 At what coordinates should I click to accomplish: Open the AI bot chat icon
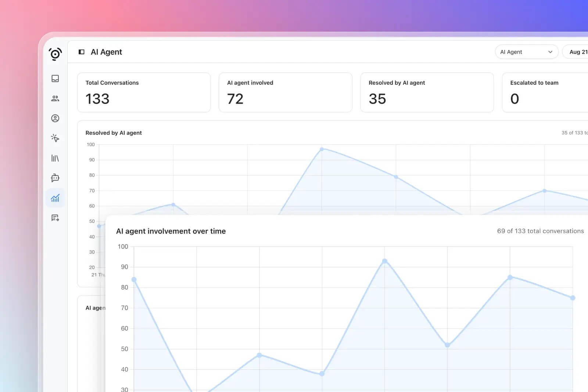tap(55, 178)
